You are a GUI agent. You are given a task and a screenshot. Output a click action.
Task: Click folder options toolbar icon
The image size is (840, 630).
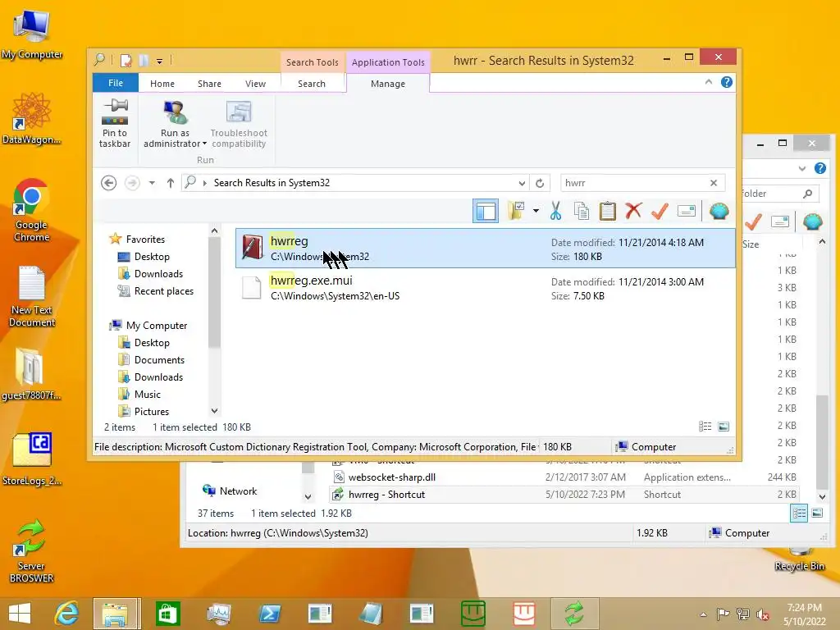517,211
